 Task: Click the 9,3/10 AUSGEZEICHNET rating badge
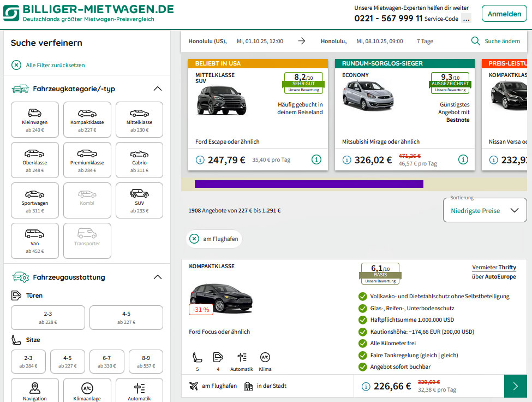pos(450,83)
